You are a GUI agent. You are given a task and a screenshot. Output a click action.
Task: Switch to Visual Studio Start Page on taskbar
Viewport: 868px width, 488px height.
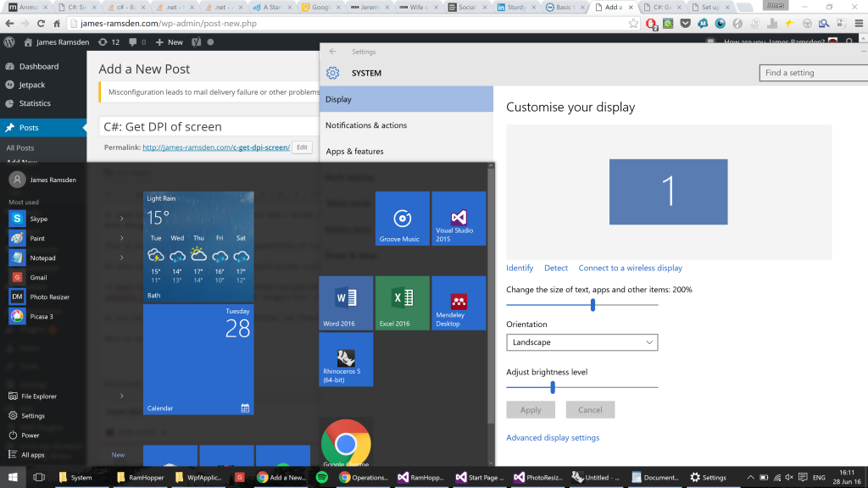[480, 477]
